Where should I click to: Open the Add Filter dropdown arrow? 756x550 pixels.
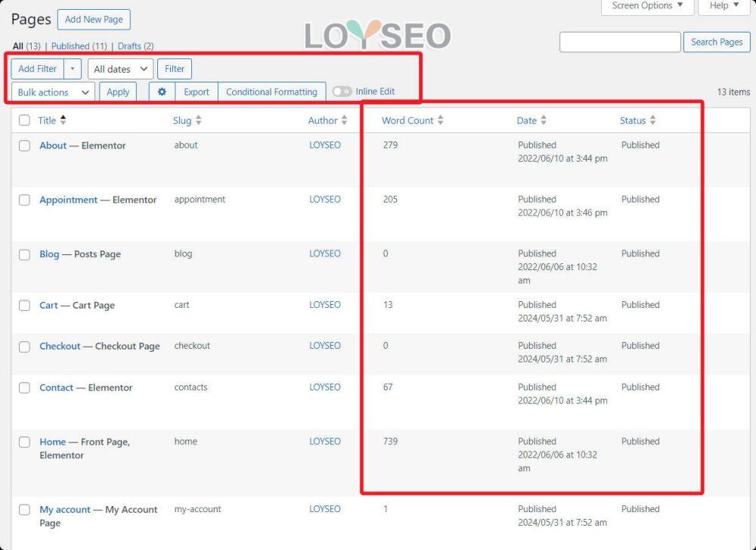(73, 69)
